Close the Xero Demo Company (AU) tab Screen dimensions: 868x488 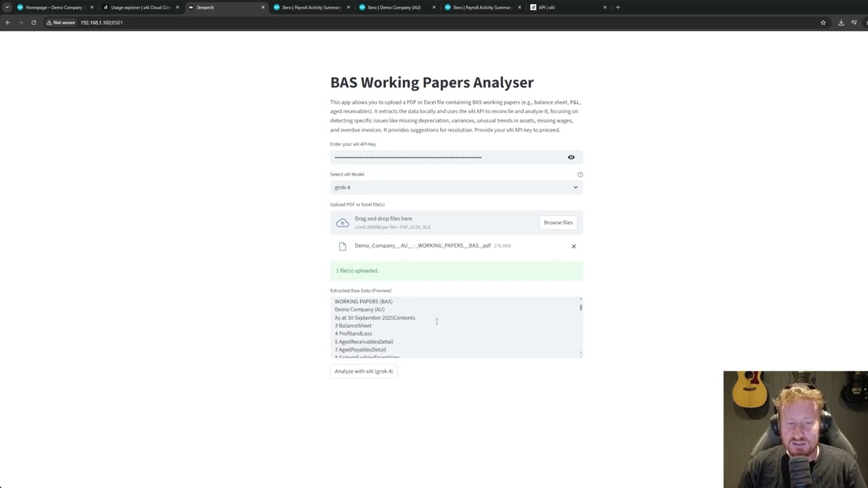pyautogui.click(x=434, y=7)
